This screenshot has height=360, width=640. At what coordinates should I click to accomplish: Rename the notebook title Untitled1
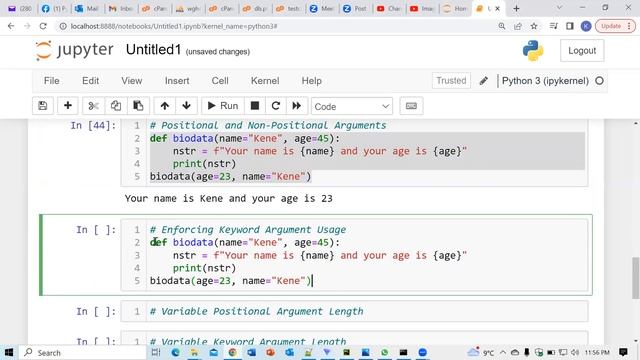(x=153, y=50)
